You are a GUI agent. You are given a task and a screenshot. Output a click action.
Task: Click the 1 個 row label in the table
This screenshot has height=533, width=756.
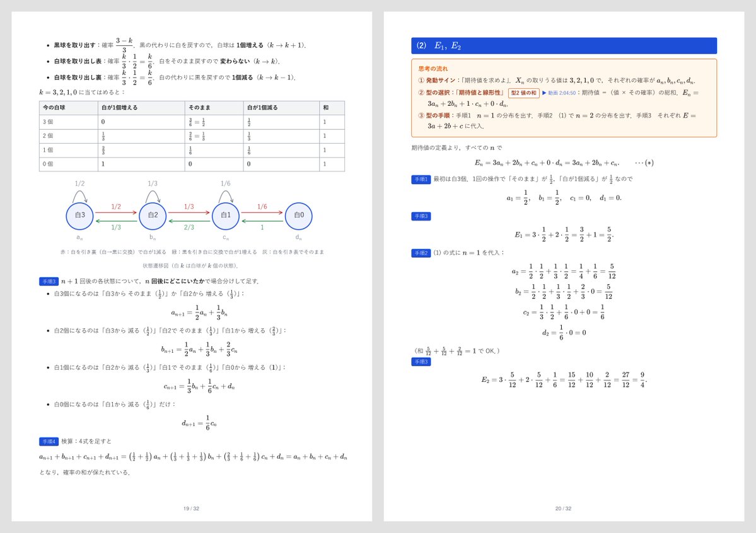pos(48,150)
